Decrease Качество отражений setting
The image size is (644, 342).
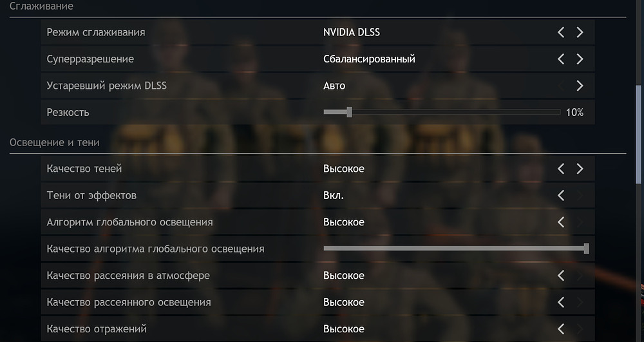(x=561, y=329)
